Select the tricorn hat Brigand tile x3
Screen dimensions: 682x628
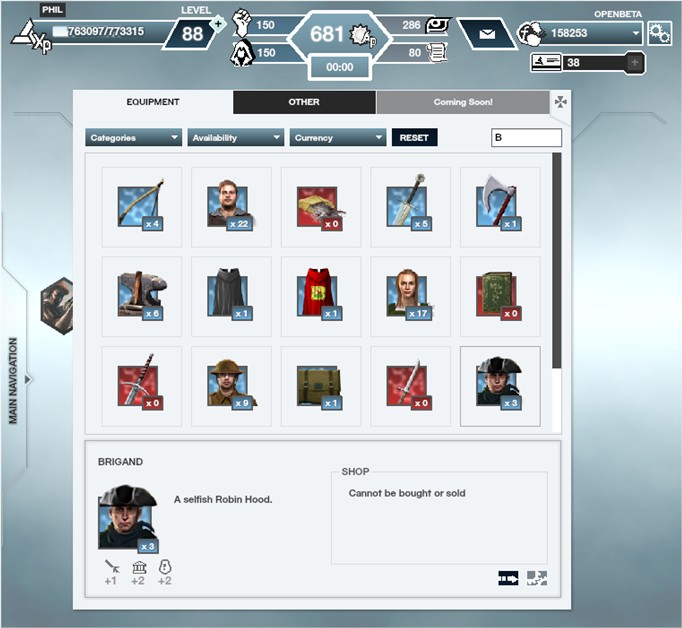(500, 386)
